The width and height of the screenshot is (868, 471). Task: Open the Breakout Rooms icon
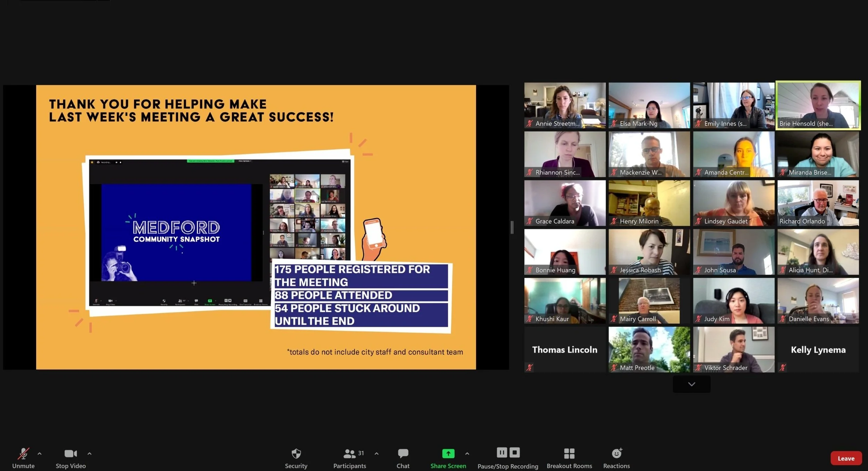click(569, 454)
